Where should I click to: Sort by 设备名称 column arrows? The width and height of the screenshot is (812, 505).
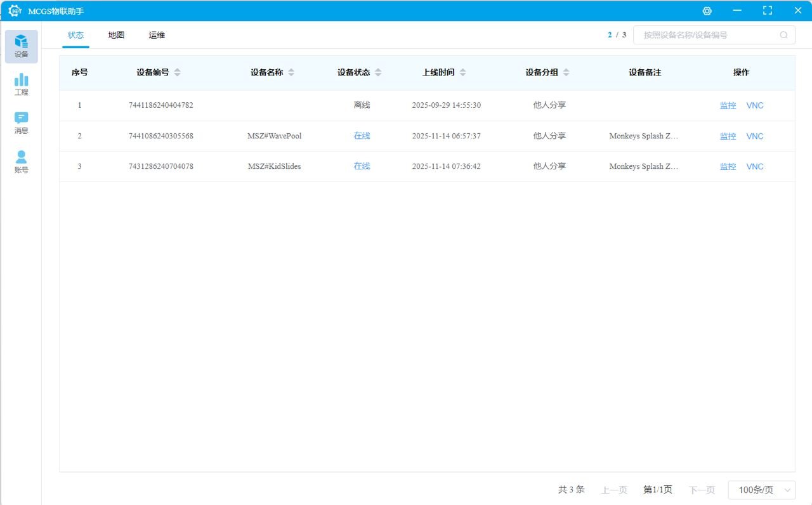(x=291, y=72)
